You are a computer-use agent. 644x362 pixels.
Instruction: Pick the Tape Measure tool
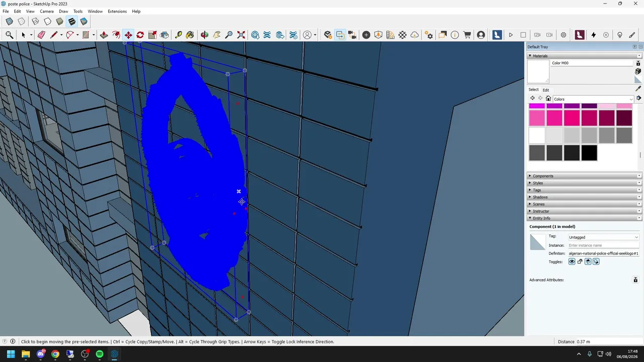178,35
